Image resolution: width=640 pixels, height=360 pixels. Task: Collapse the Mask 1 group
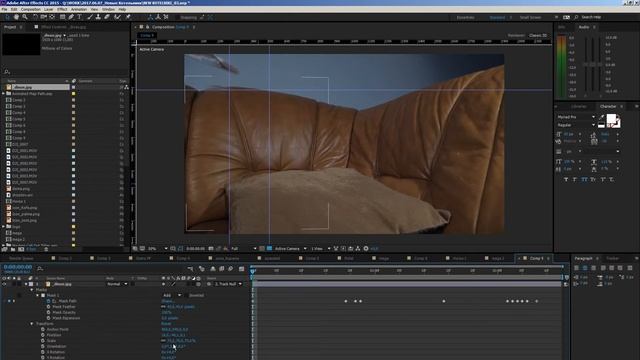click(x=38, y=295)
